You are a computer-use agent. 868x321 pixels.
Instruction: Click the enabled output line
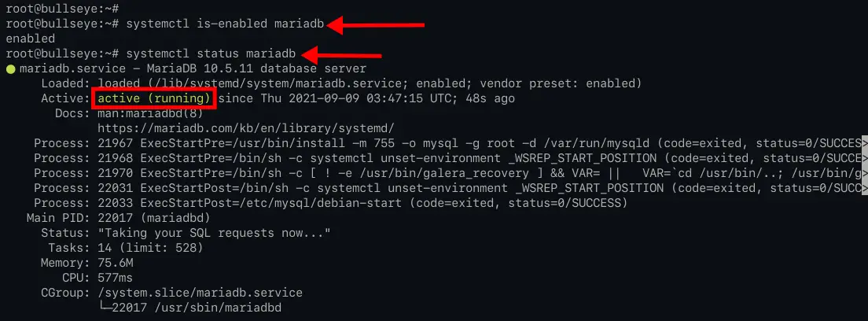point(31,39)
